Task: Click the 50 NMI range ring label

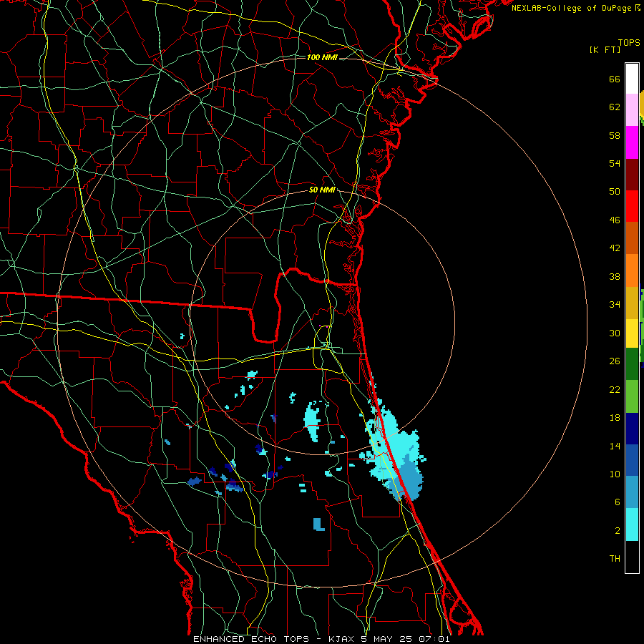Action: tap(322, 190)
